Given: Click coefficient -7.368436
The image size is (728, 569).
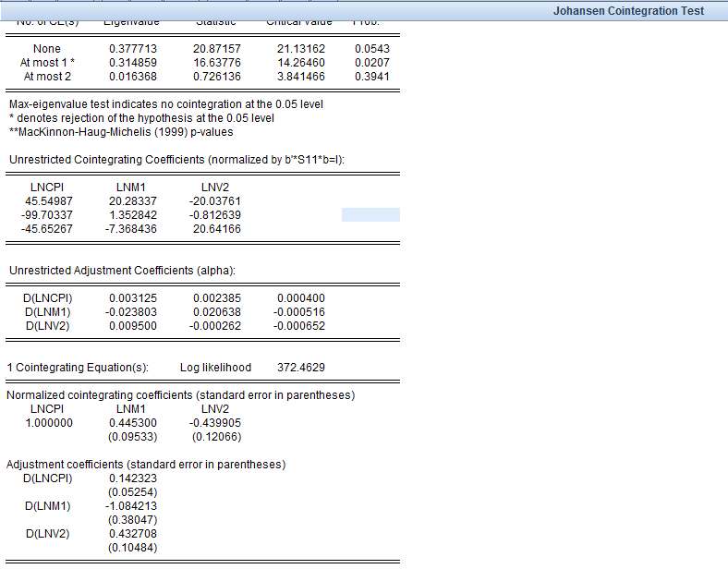Looking at the screenshot, I should click(131, 229).
